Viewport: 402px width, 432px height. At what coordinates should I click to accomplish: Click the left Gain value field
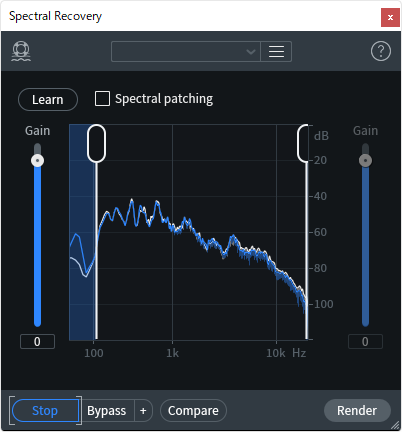[37, 342]
